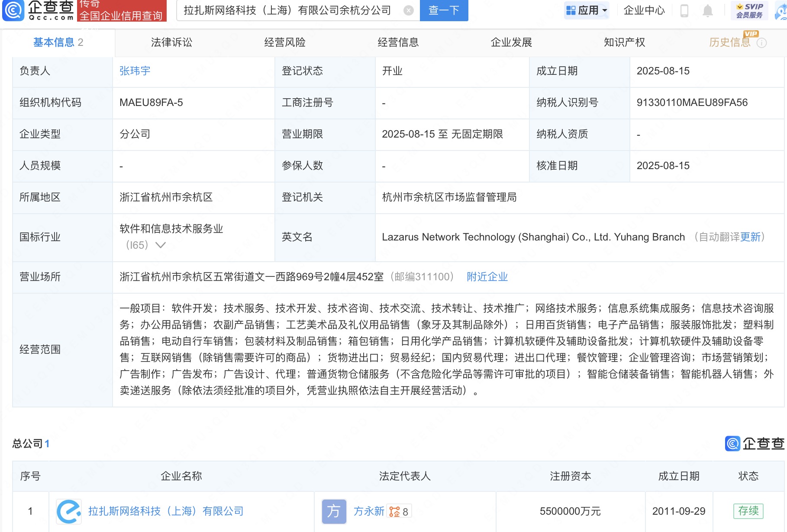Click the 浙江省杭州市余杭区 region value
The image size is (787, 532).
(166, 197)
